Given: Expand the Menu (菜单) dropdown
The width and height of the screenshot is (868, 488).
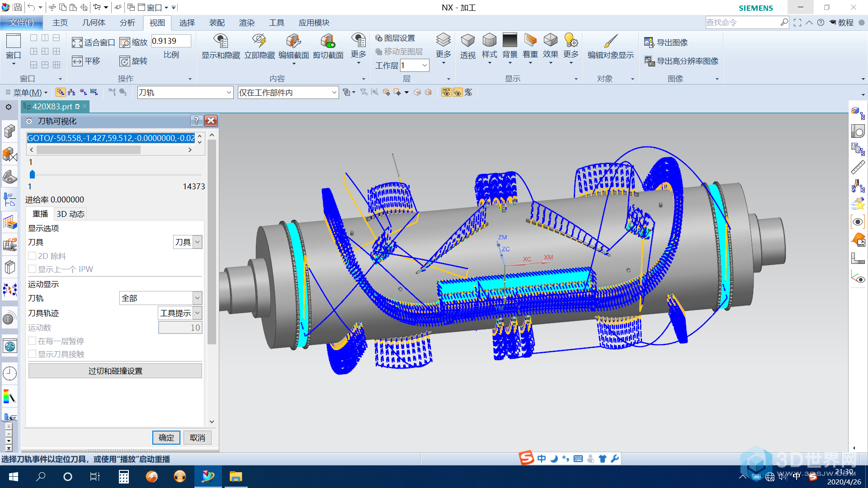Looking at the screenshot, I should [x=27, y=92].
